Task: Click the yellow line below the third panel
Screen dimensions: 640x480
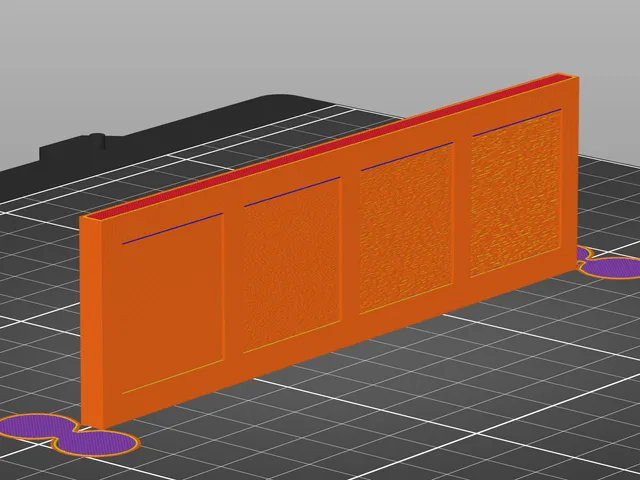Action: pos(406,299)
